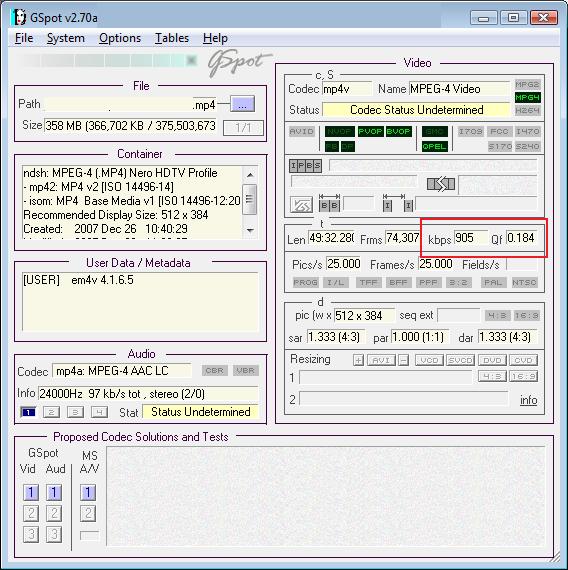Click the progress bar below menu
Image resolution: width=568 pixels, height=570 pixels.
tap(107, 60)
